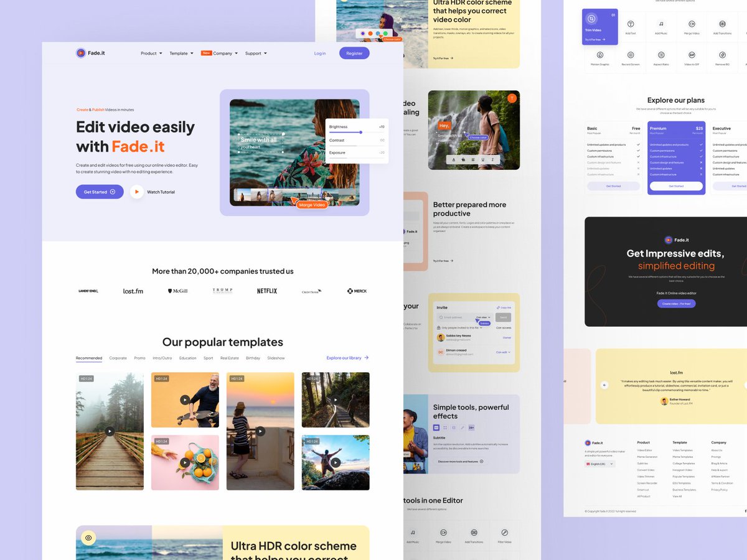
Task: Click the previous testimonial arrow button
Action: click(604, 385)
